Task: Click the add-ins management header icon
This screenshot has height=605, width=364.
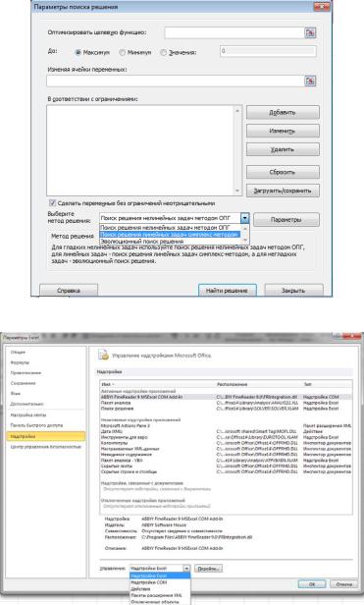Action: click(x=103, y=355)
